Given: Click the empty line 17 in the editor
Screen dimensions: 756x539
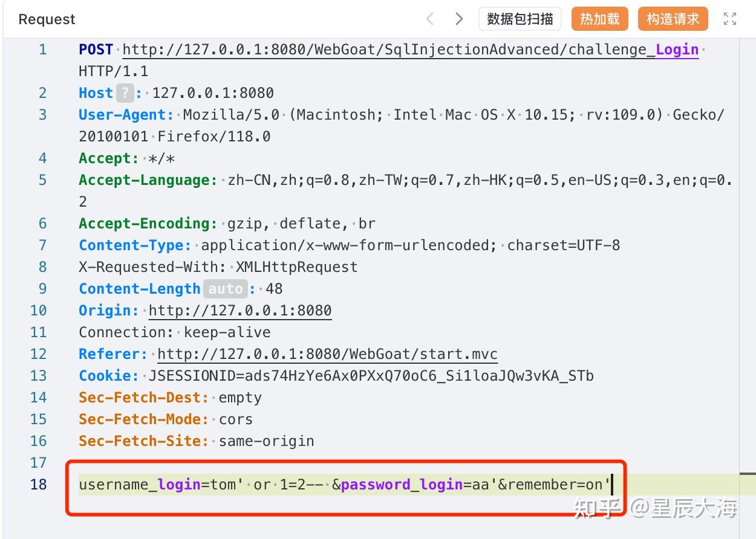Looking at the screenshot, I should click(x=408, y=463).
